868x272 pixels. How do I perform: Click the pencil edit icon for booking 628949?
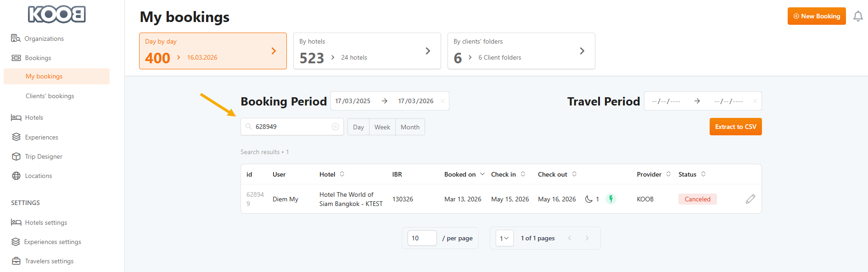coord(750,199)
